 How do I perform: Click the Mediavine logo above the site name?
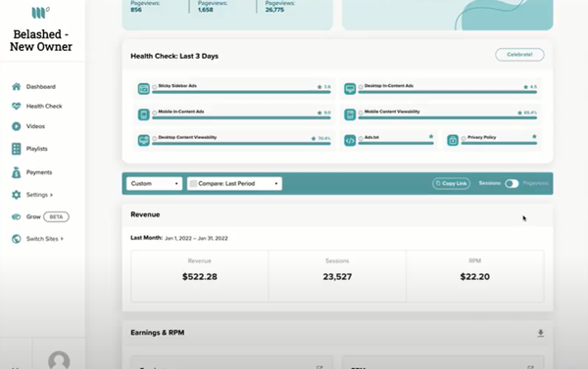pyautogui.click(x=40, y=13)
